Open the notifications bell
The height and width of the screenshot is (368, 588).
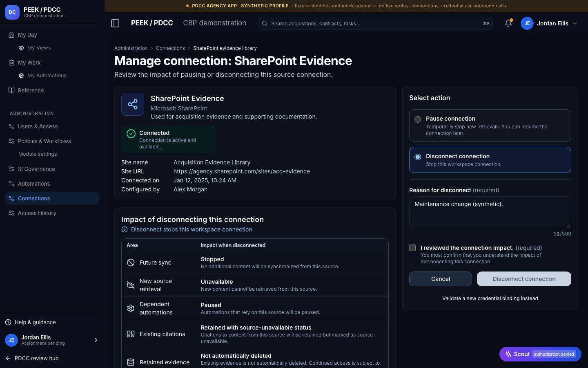(x=508, y=23)
